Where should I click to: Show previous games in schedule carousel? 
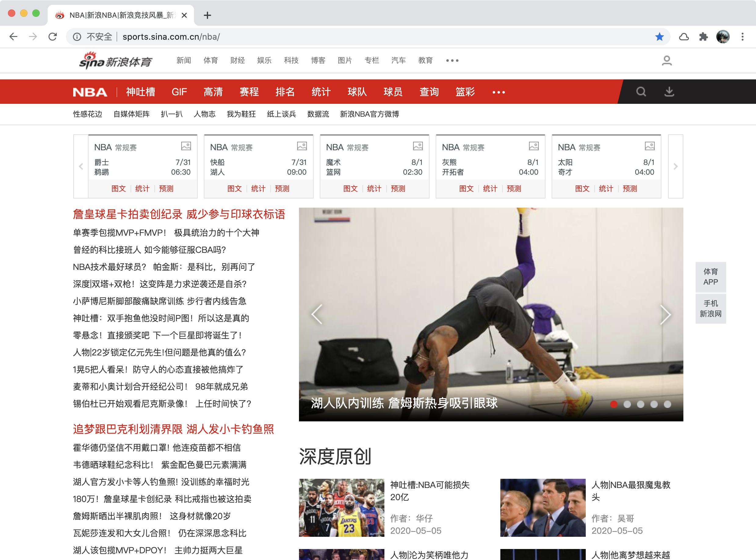[x=81, y=166]
